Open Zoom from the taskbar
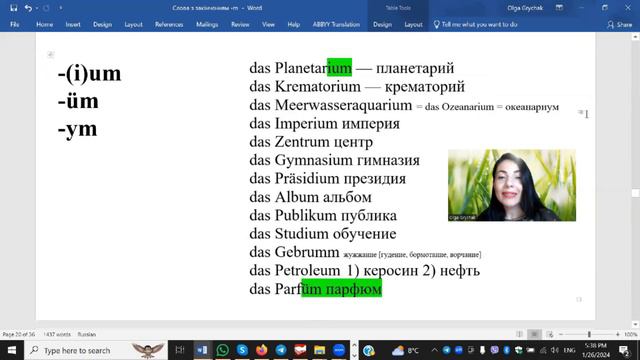 click(339, 350)
